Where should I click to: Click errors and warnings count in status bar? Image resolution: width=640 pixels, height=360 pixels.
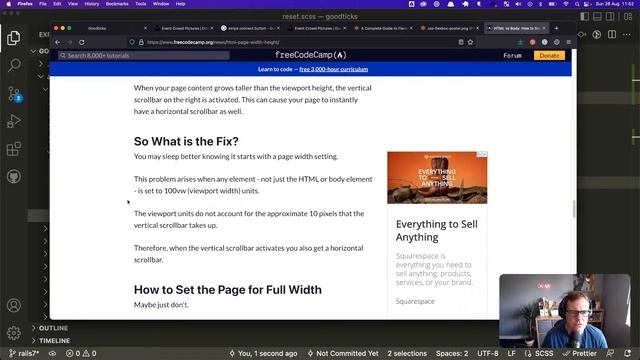(81, 353)
